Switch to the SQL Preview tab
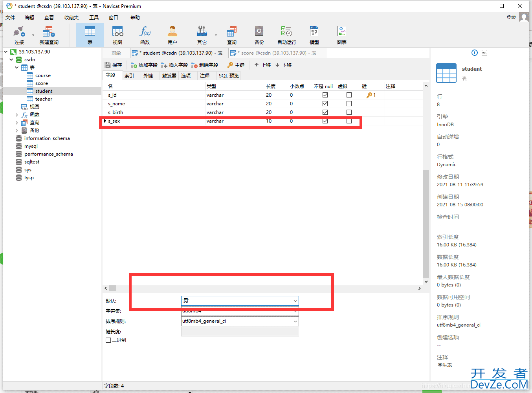 click(229, 75)
